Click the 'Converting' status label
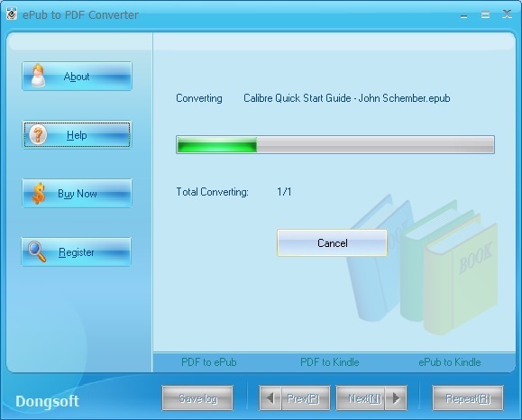This screenshot has width=522, height=420. tap(198, 98)
